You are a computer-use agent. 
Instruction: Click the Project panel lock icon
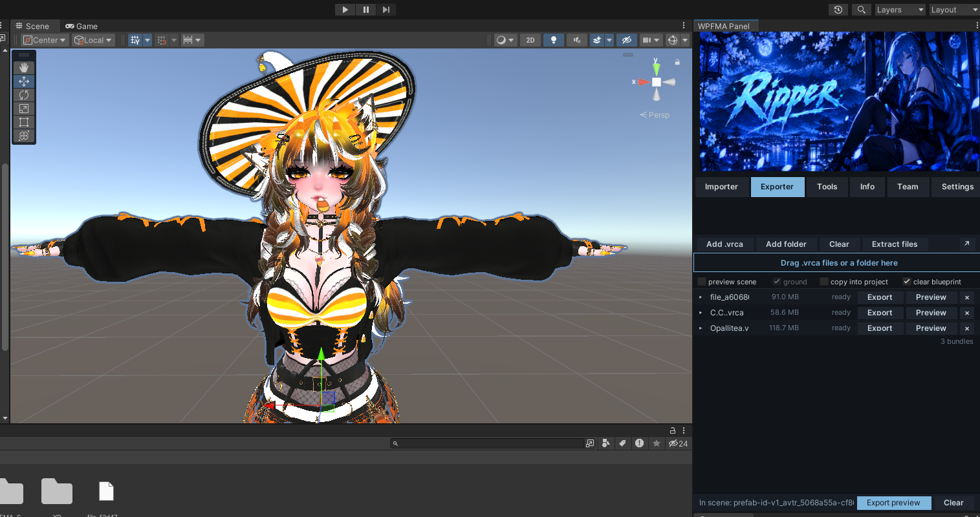point(673,430)
